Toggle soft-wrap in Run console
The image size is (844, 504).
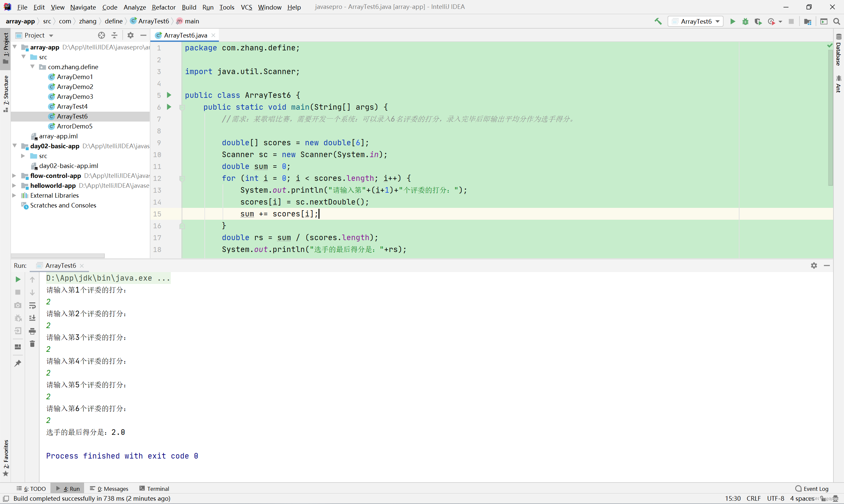(x=32, y=305)
